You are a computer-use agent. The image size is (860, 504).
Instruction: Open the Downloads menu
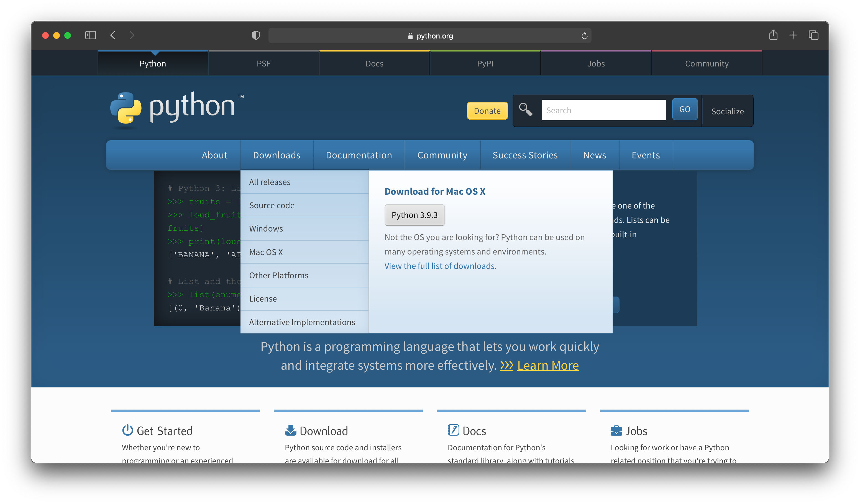point(277,155)
